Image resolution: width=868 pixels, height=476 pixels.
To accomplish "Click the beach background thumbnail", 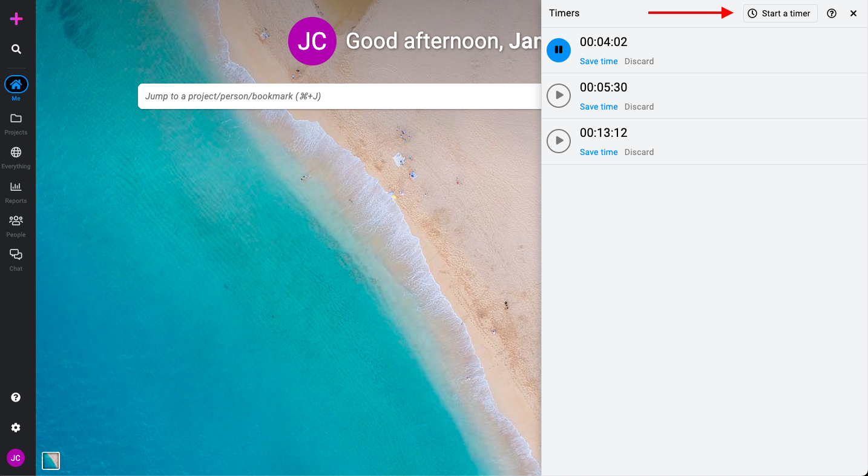I will (x=51, y=461).
